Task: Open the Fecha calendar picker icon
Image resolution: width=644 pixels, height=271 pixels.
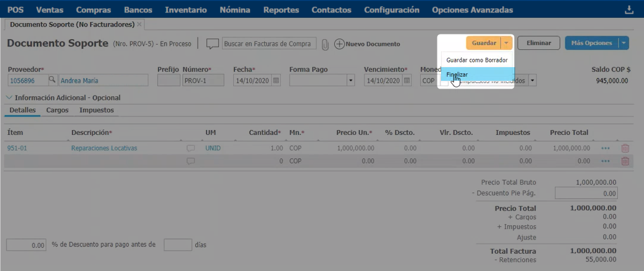Action: pyautogui.click(x=275, y=80)
